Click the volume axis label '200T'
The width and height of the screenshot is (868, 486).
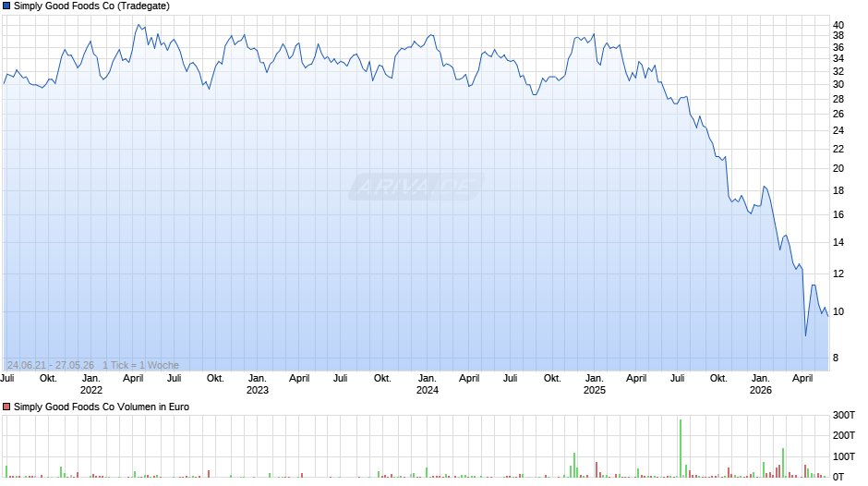pos(844,435)
